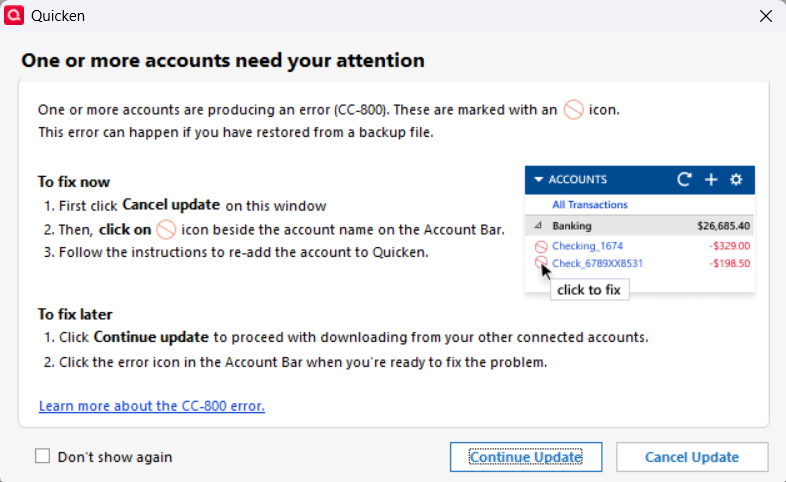Click the error icon beside Checking_1674
The width and height of the screenshot is (786, 482).
click(540, 246)
